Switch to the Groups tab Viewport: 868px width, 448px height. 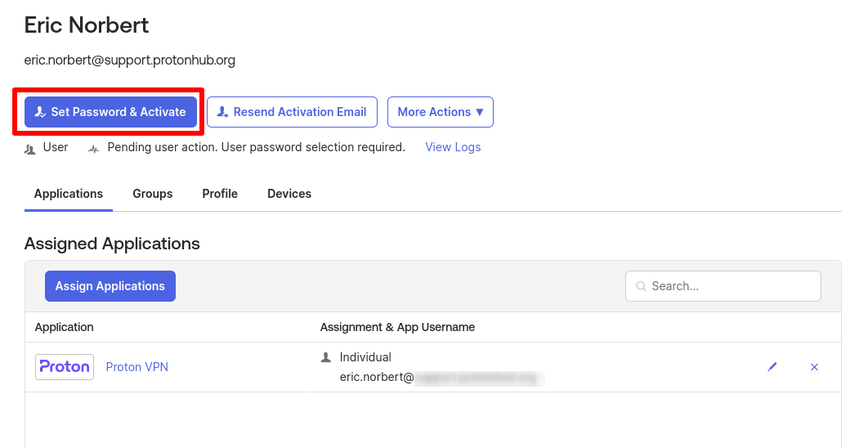coord(152,194)
